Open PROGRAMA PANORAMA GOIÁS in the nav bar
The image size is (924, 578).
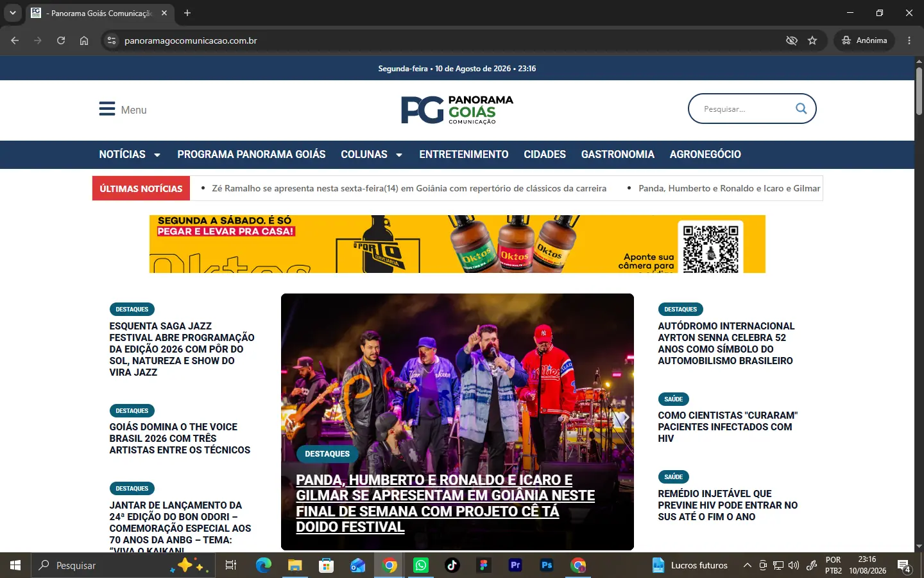(252, 154)
